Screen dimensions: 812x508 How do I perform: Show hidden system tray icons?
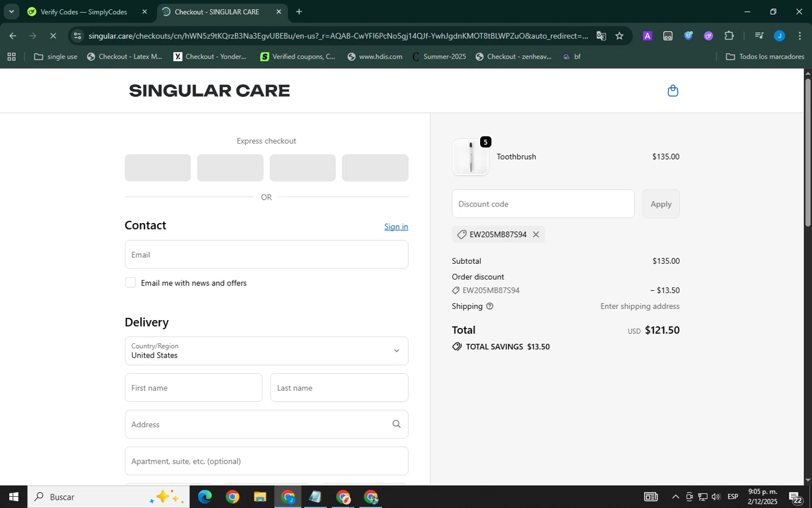(676, 497)
